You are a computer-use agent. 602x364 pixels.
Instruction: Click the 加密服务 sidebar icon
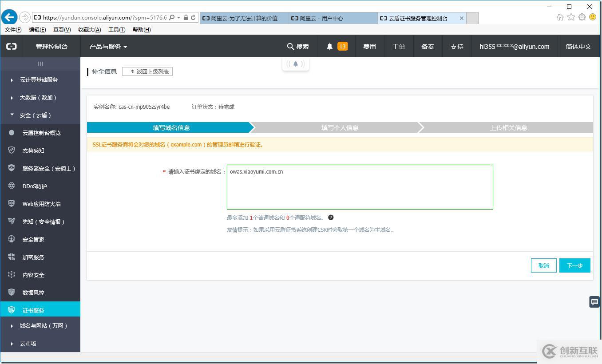[12, 257]
